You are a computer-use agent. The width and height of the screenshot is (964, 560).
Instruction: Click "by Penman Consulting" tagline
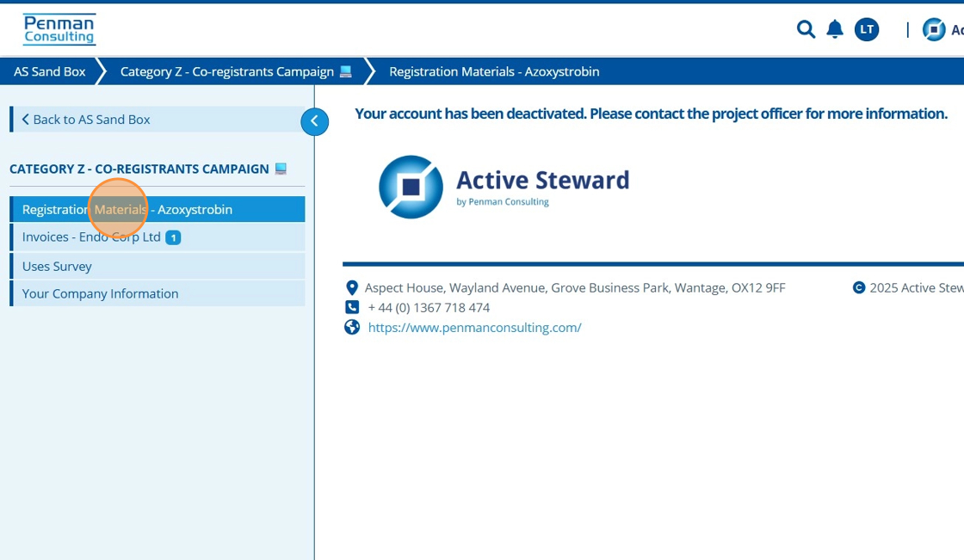coord(503,201)
